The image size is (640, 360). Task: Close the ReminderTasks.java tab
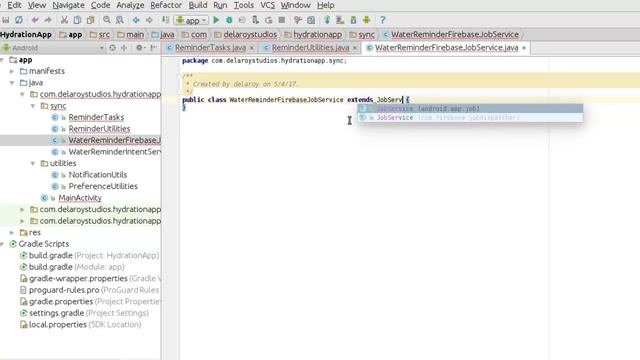click(251, 48)
